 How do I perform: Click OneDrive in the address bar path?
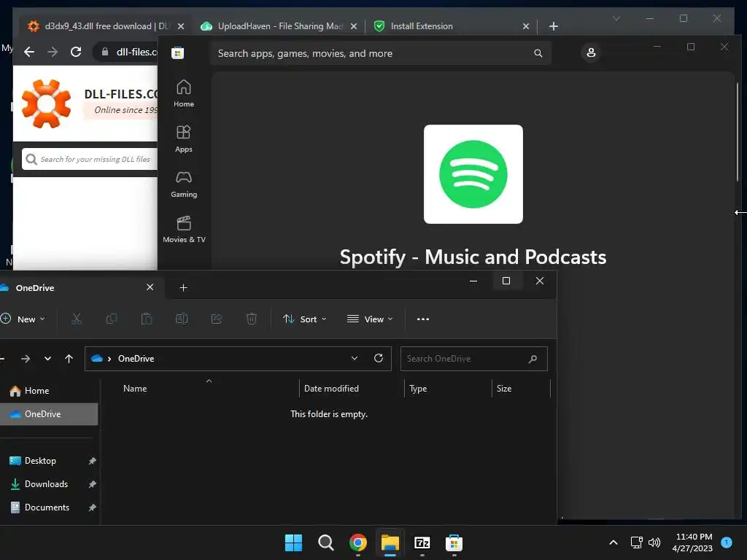(x=136, y=359)
